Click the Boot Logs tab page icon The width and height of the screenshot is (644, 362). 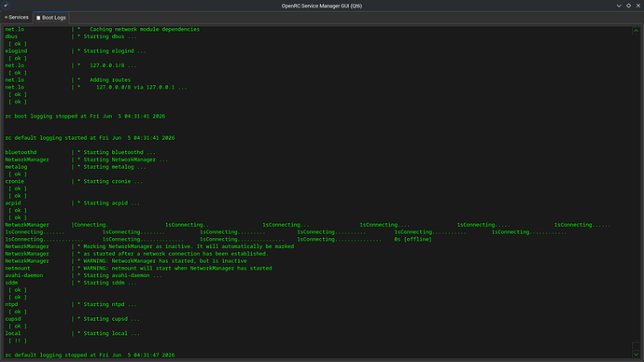click(x=38, y=18)
